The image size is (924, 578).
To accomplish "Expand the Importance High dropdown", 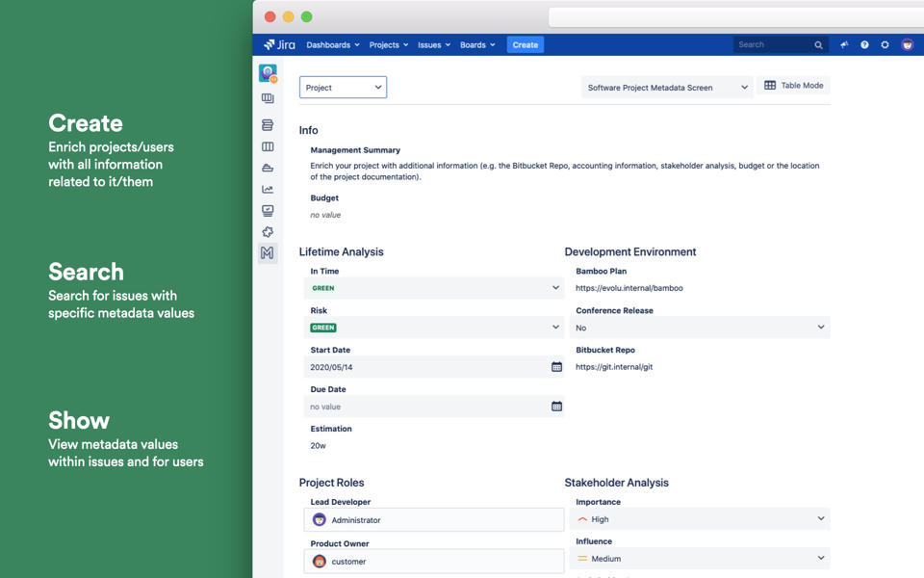I will 820,519.
